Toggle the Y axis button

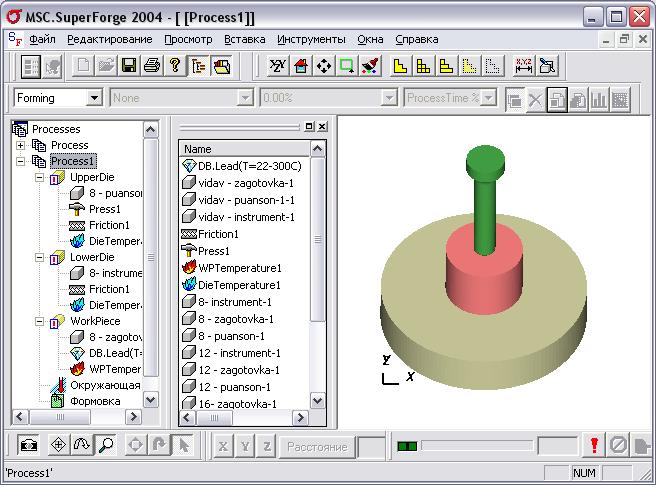(x=245, y=446)
